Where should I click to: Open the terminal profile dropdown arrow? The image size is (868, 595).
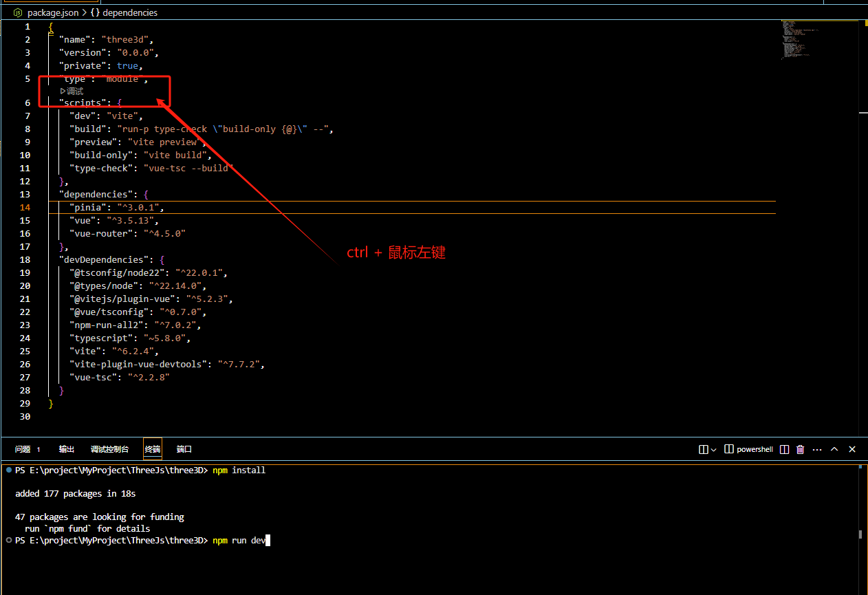(x=713, y=449)
